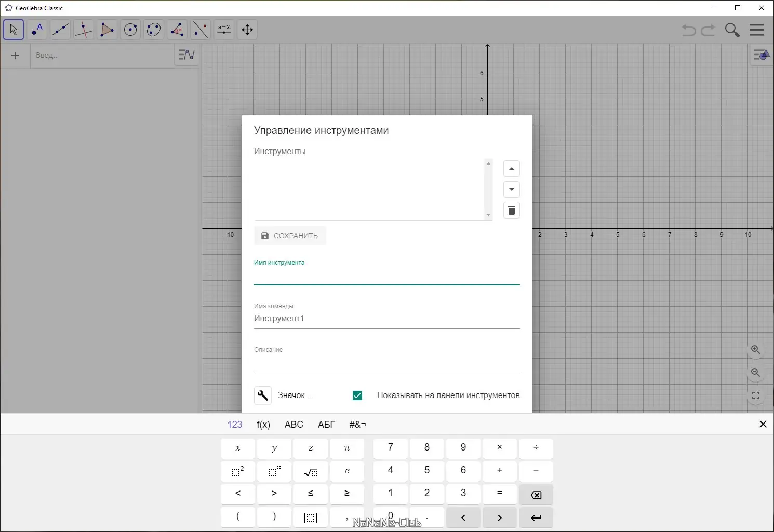Open the main hamburger menu
The height and width of the screenshot is (532, 774).
[x=757, y=30]
